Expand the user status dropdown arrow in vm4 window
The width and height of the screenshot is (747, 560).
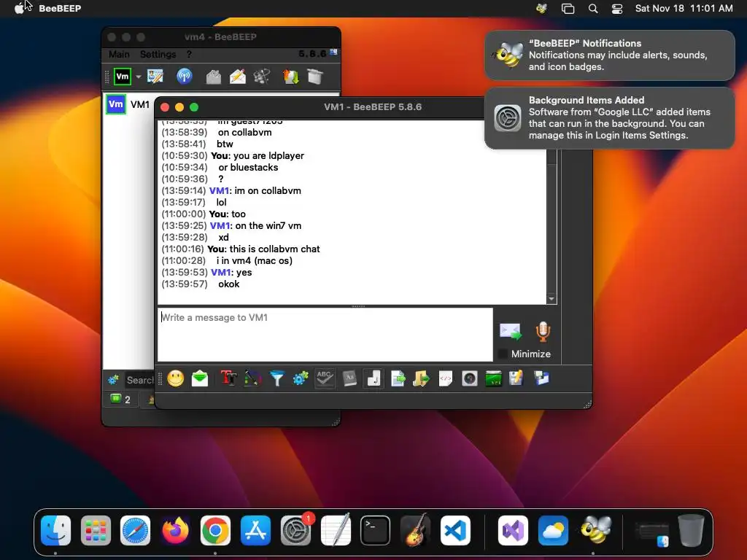click(139, 77)
